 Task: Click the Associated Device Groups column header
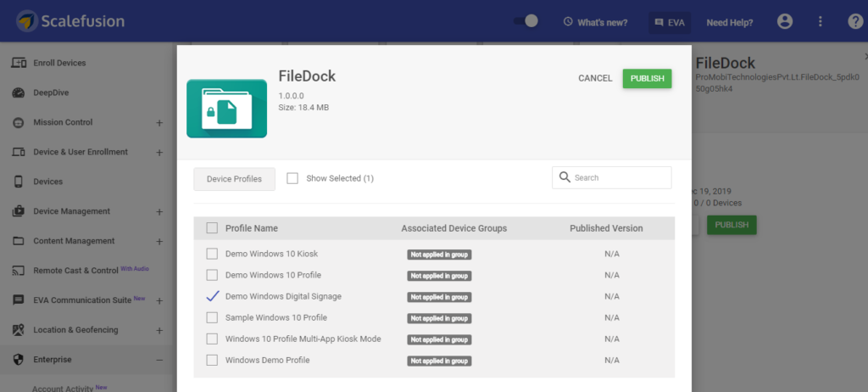click(454, 228)
